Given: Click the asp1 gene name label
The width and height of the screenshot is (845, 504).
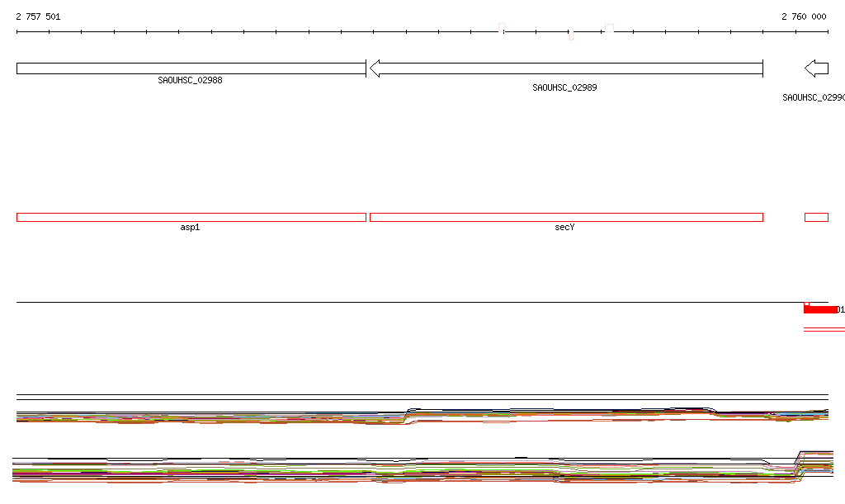Looking at the screenshot, I should pos(190,227).
